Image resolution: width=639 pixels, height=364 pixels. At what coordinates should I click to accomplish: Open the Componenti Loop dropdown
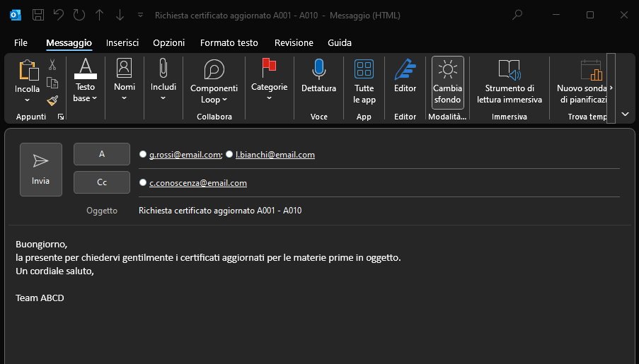pos(214,81)
